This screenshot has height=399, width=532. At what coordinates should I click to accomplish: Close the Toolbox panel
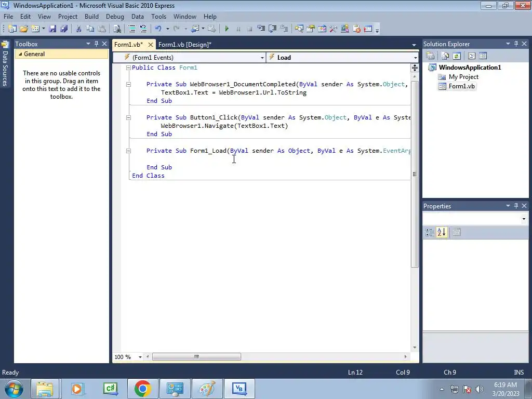(104, 44)
